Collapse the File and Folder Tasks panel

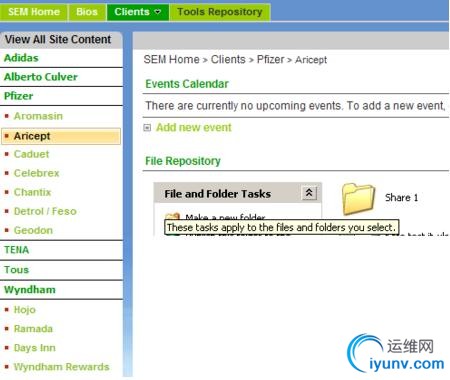pos(309,193)
